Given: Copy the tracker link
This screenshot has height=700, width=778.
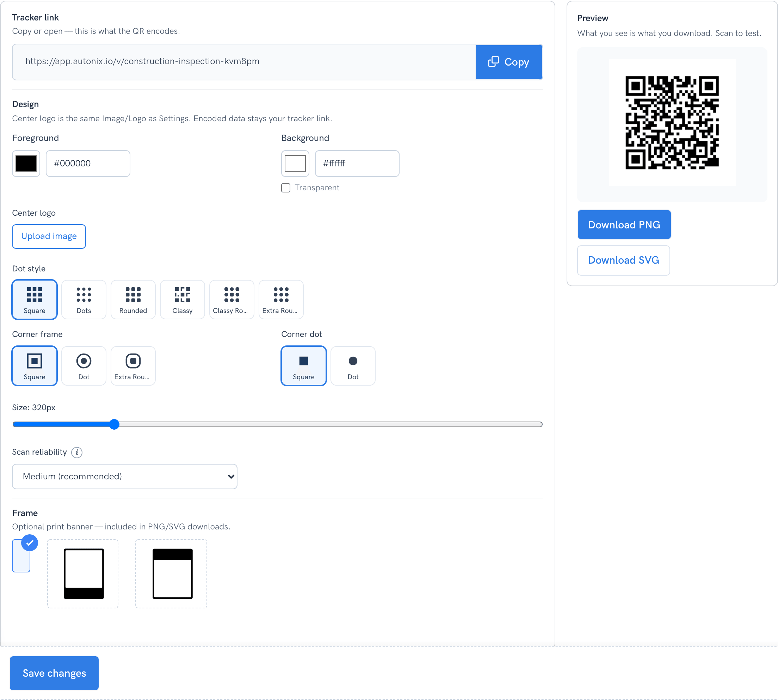Looking at the screenshot, I should pyautogui.click(x=508, y=62).
